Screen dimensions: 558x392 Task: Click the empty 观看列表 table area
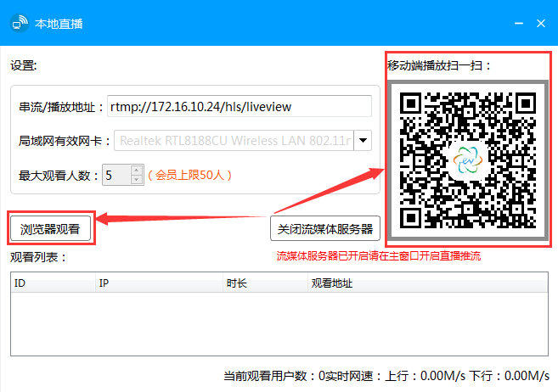point(279,324)
